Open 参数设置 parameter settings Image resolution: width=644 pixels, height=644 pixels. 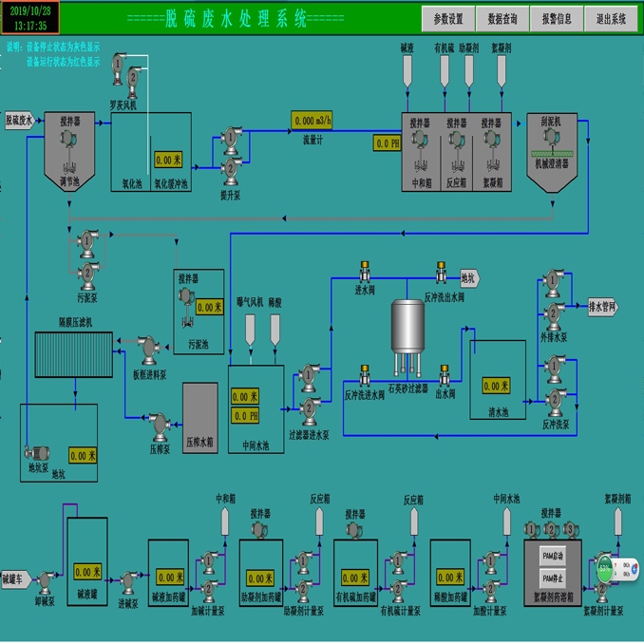(x=448, y=18)
